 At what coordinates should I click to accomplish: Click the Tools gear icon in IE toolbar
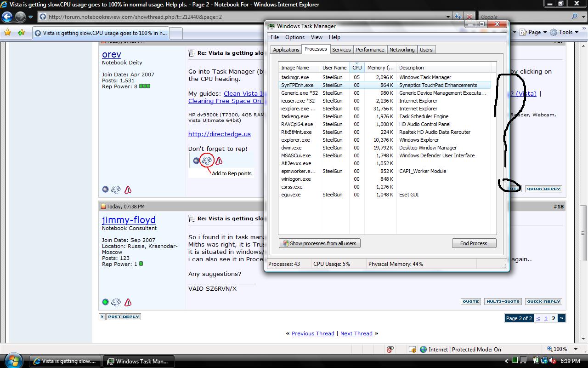554,32
